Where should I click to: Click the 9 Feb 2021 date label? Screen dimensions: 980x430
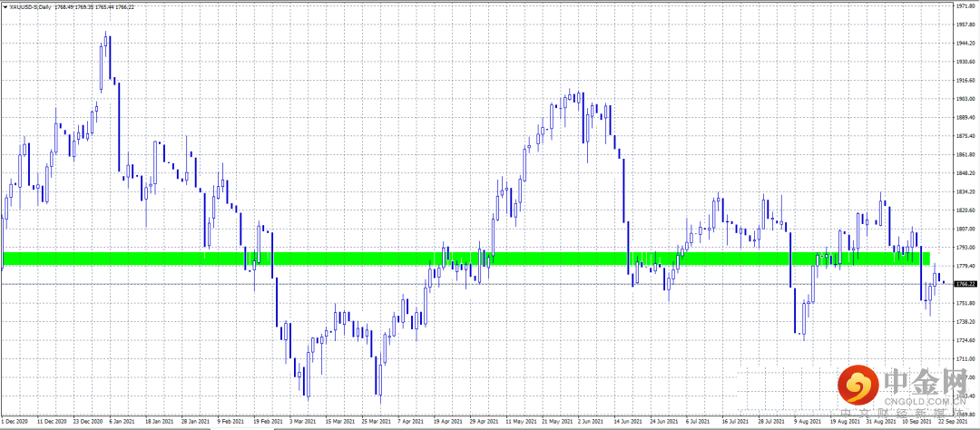232,422
